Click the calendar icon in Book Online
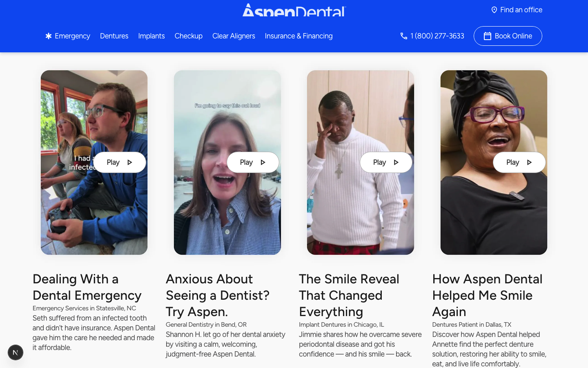 click(488, 36)
